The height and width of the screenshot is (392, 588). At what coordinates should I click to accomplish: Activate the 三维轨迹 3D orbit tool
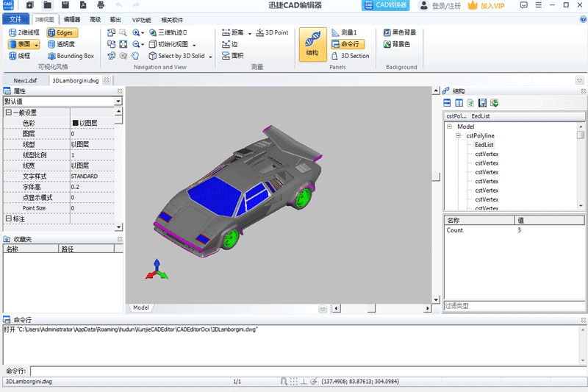(x=168, y=32)
